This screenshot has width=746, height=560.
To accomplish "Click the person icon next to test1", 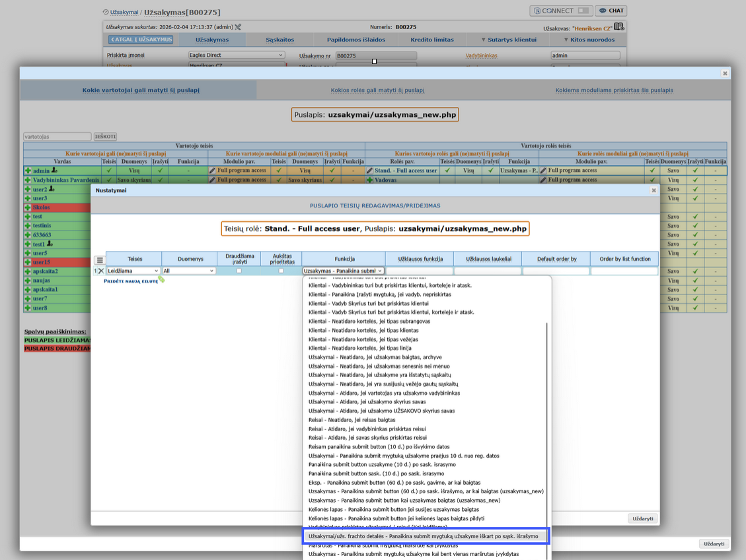I will click(x=50, y=244).
